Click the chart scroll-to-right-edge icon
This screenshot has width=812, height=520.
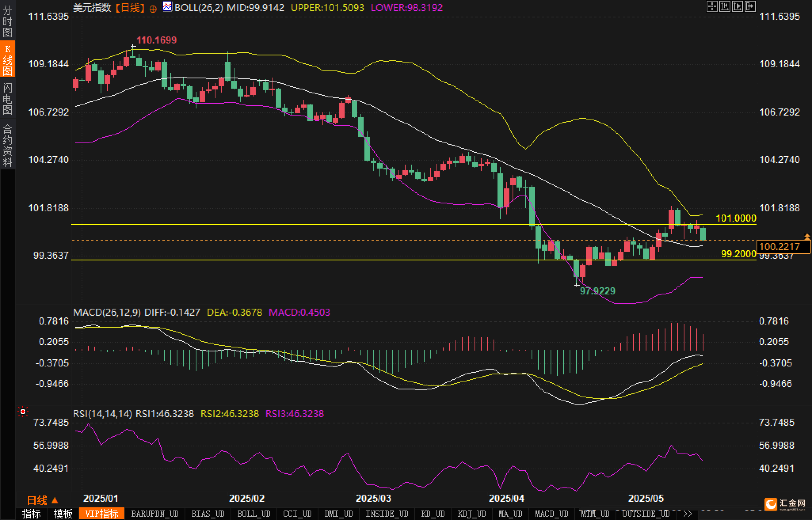(x=750, y=6)
